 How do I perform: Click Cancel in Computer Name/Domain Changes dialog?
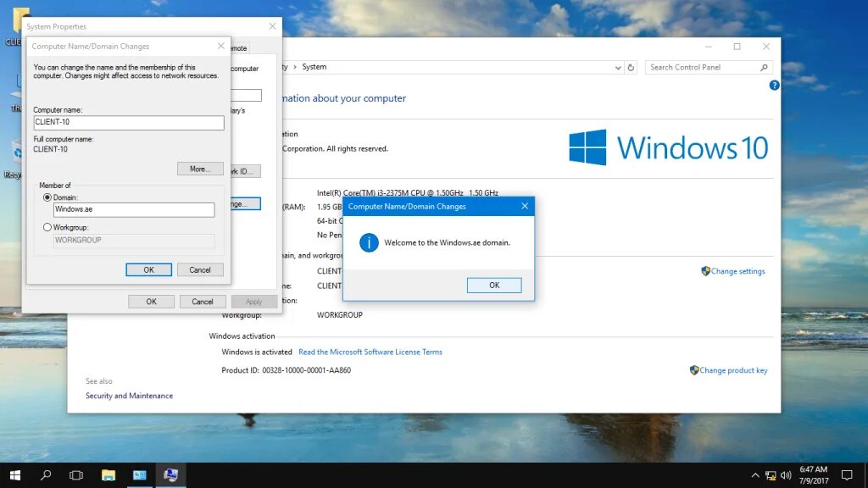[200, 270]
